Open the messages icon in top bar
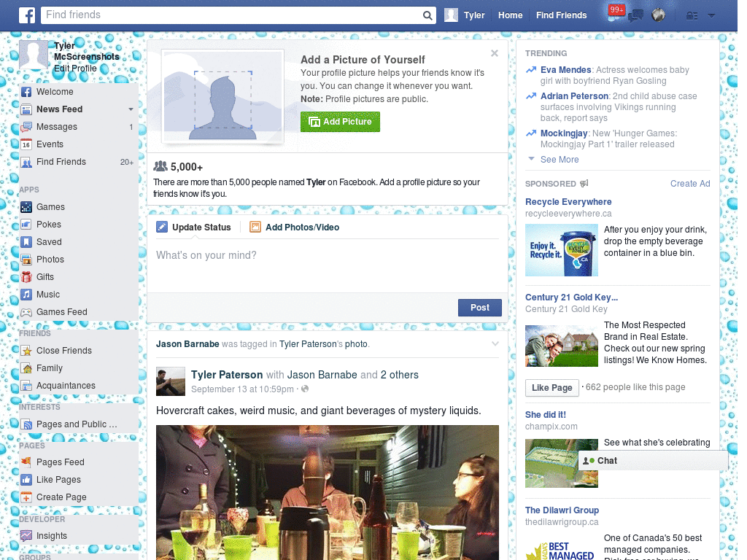Viewport: 747px width, 560px height. [635, 15]
